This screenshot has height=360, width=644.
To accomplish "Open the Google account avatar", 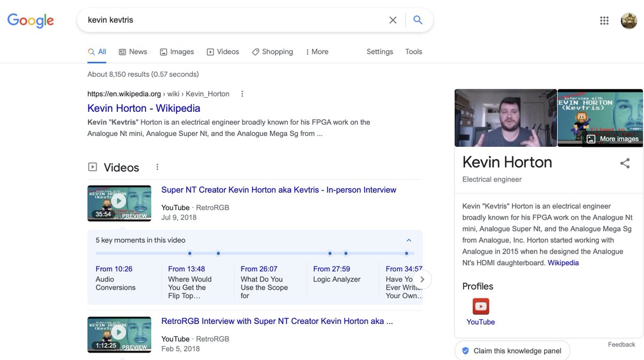I will (629, 20).
